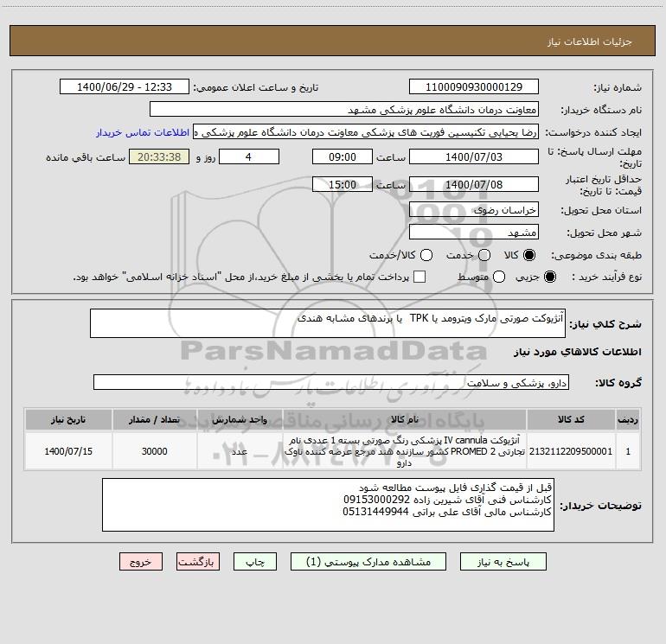The height and width of the screenshot is (644, 666).
Task: Click the validity time field 15:00
Action: pos(343,184)
